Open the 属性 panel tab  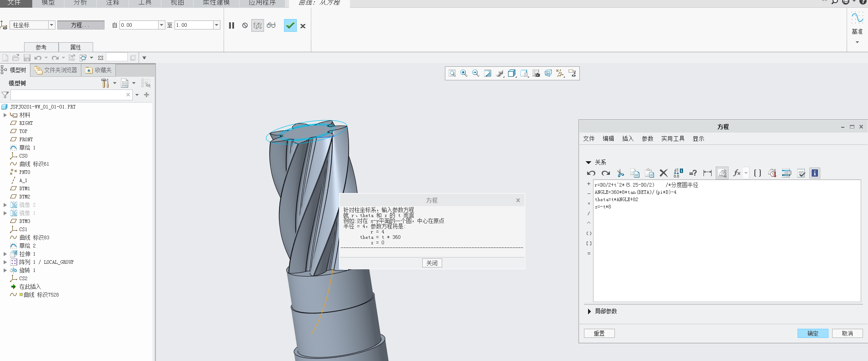[76, 47]
